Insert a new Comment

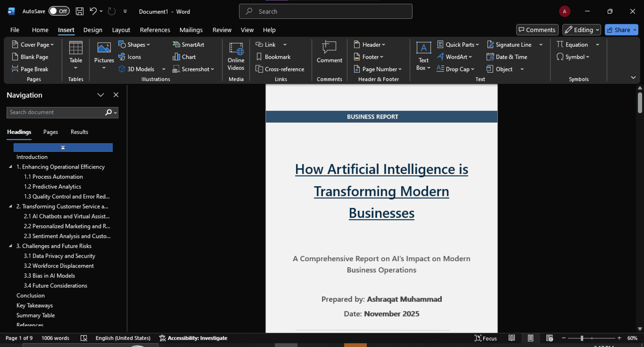tap(329, 52)
